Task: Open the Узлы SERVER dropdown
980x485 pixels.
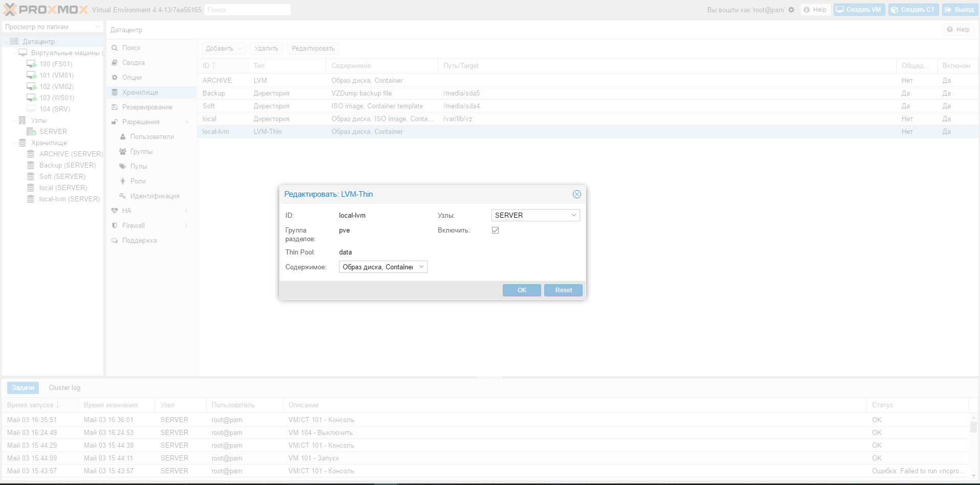Action: (574, 215)
